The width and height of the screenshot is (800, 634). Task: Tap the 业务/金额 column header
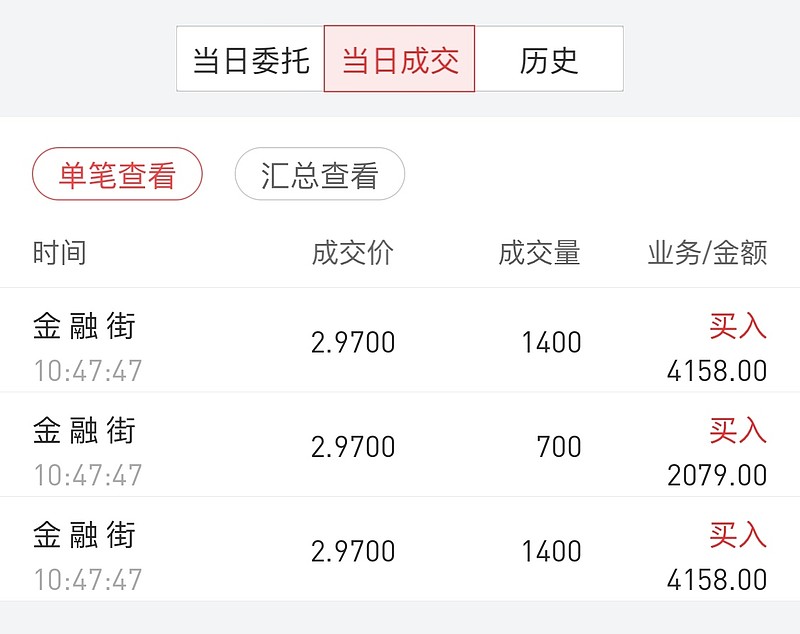click(707, 253)
